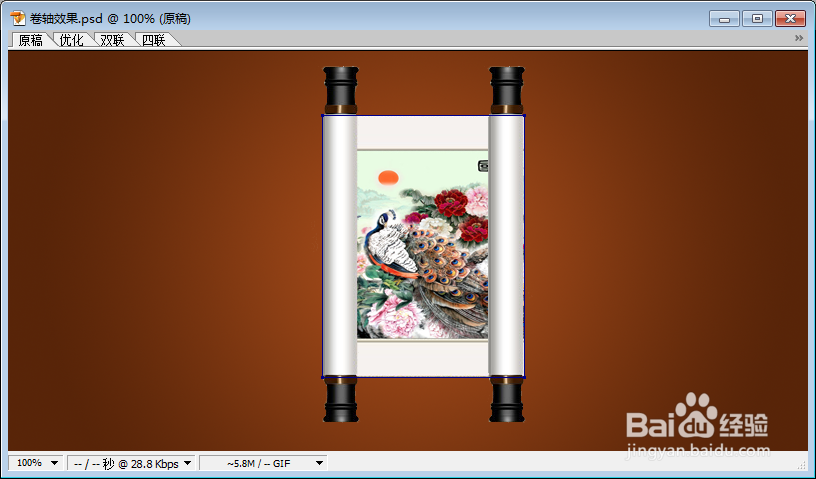Click the window resize grip at bottom-right corner
The width and height of the screenshot is (816, 479).
(801, 465)
